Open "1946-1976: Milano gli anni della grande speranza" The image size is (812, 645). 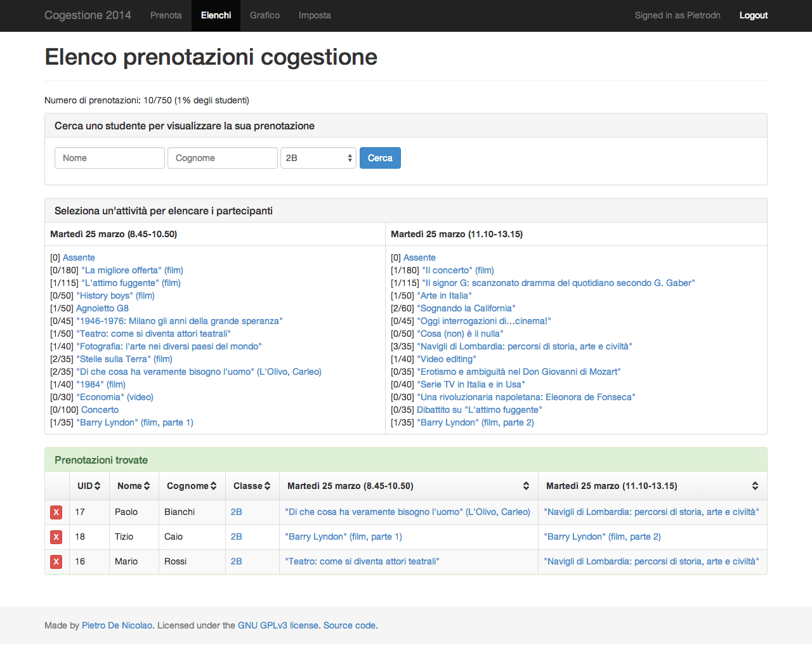180,321
